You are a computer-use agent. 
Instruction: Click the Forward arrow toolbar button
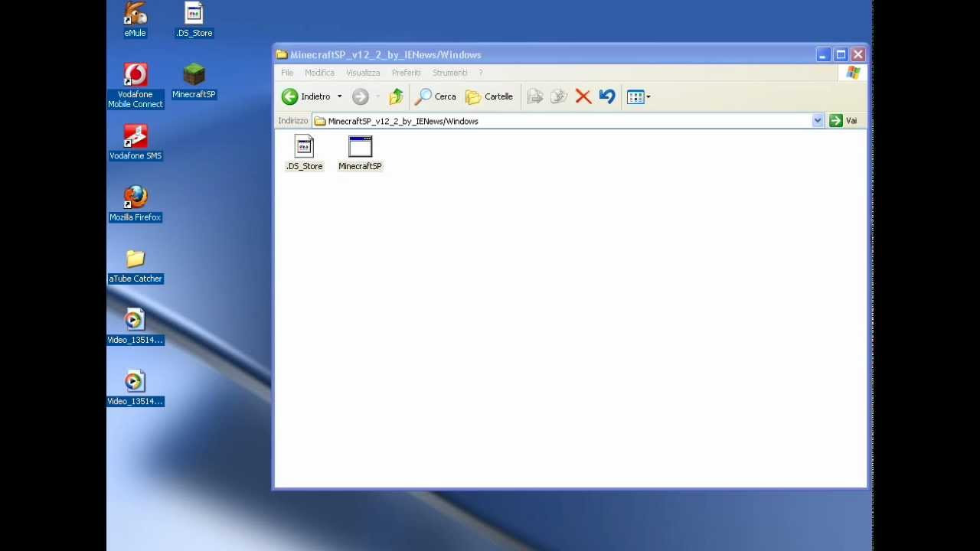click(361, 96)
